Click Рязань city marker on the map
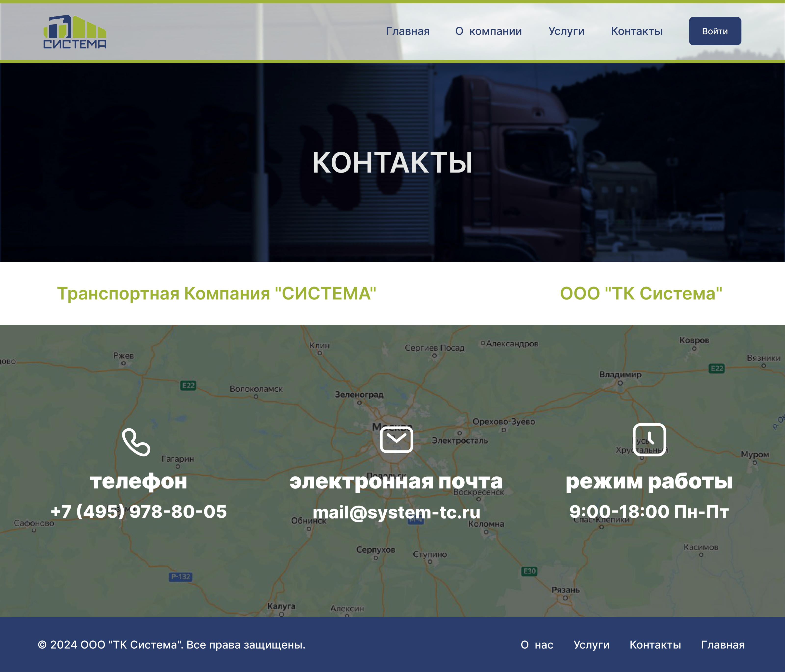Image resolution: width=785 pixels, height=672 pixels. [565, 598]
